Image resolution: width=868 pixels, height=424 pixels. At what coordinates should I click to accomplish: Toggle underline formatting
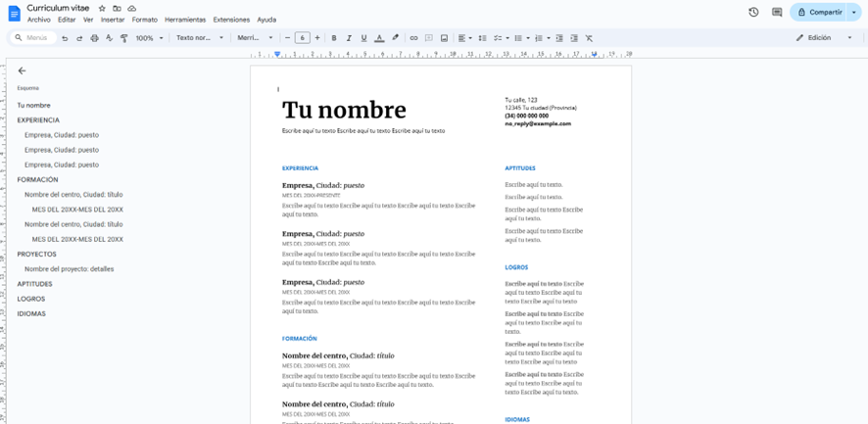(363, 38)
